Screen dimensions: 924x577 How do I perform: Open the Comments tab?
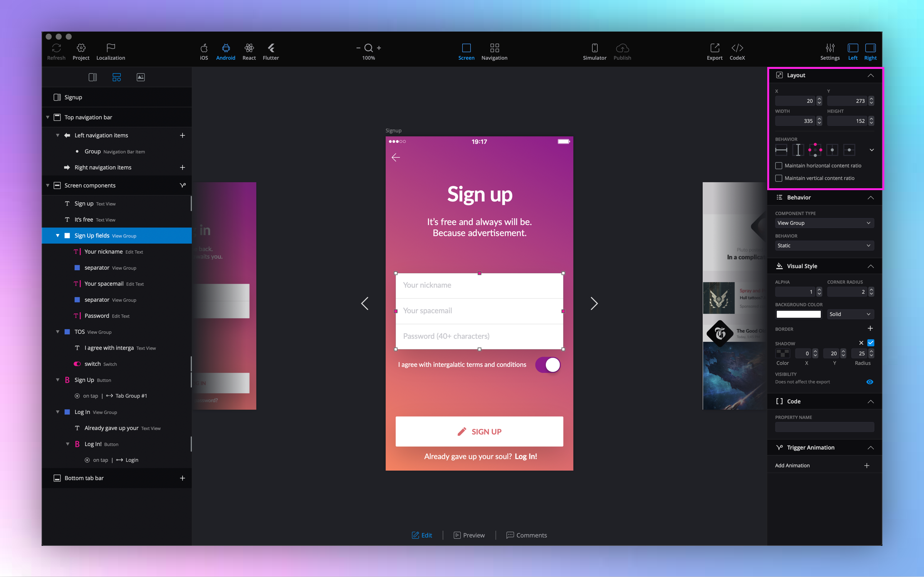(x=526, y=535)
